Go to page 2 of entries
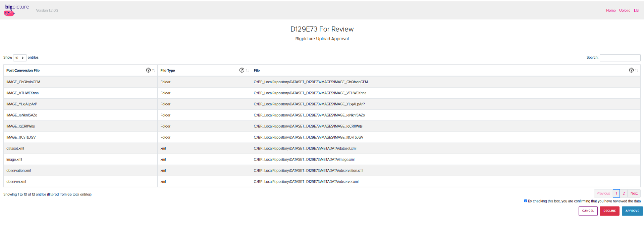The width and height of the screenshot is (644, 230). pos(624,193)
